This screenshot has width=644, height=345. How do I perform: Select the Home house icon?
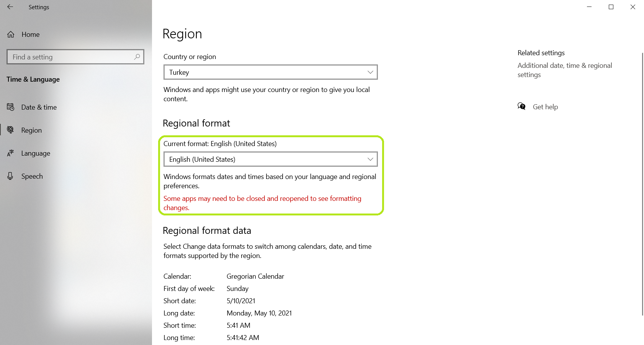click(11, 34)
